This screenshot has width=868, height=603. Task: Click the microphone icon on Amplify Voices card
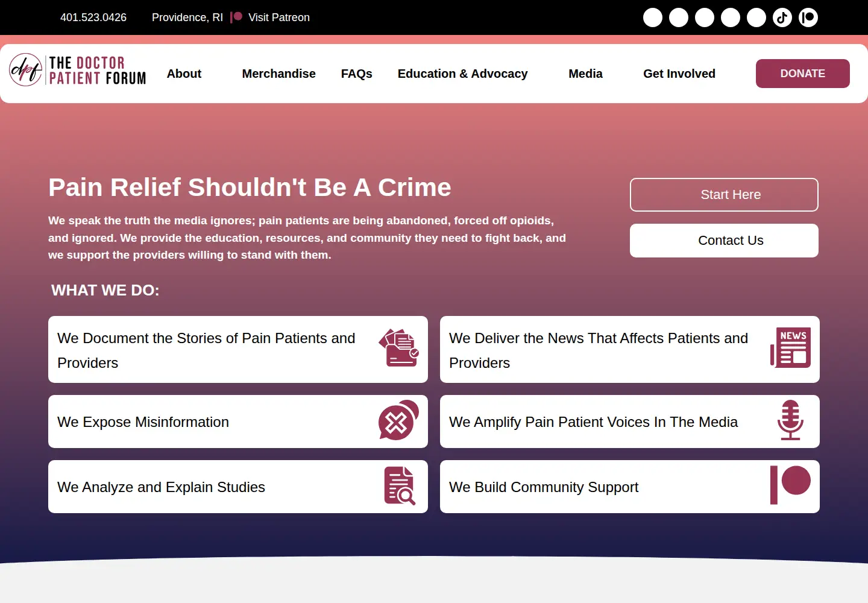(x=791, y=420)
